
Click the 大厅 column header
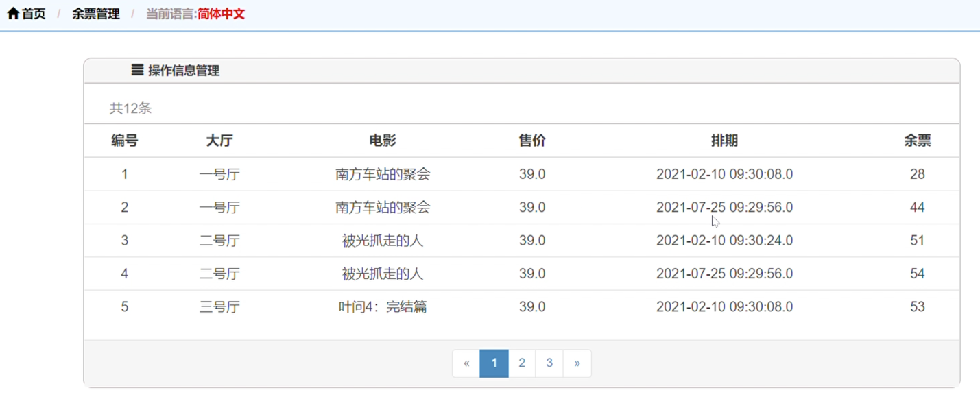click(219, 141)
